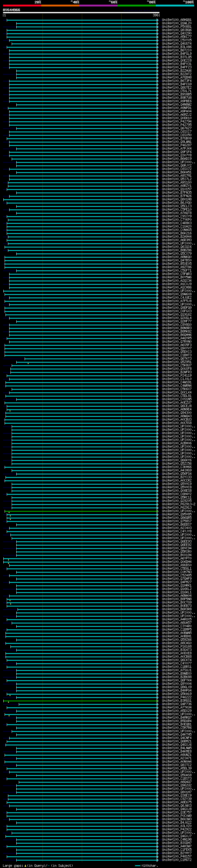This screenshot has height=868, width=197.
Task: Open hit UniRef100_B4FGL9
Action: tap(177, 54)
